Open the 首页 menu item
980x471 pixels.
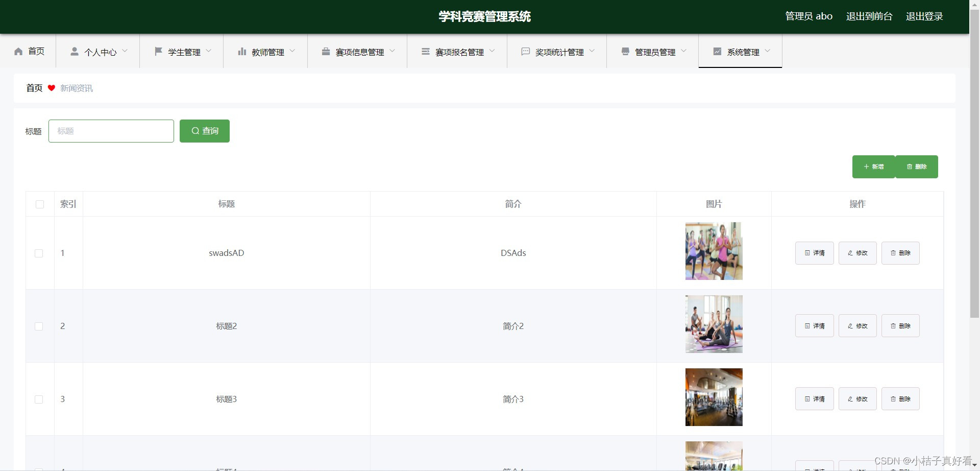point(36,52)
